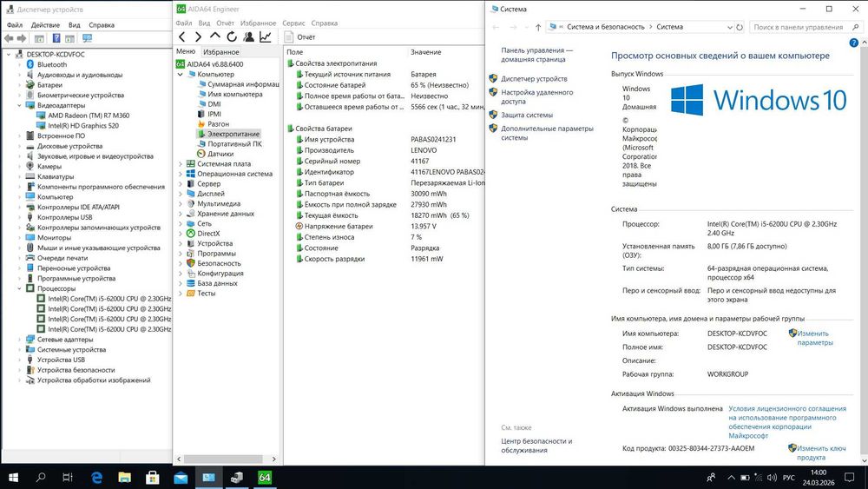Open Mail app taskbar icon
The height and width of the screenshot is (489, 868).
[181, 478]
